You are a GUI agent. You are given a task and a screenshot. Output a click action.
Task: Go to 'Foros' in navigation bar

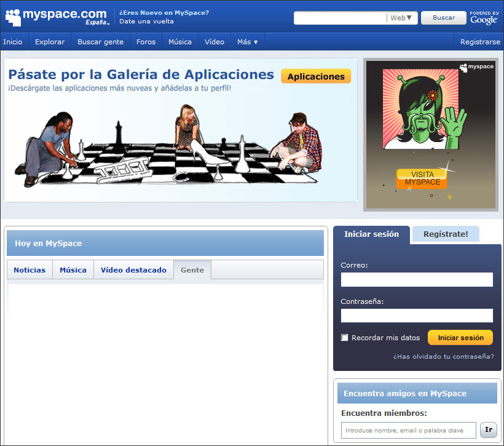click(146, 42)
